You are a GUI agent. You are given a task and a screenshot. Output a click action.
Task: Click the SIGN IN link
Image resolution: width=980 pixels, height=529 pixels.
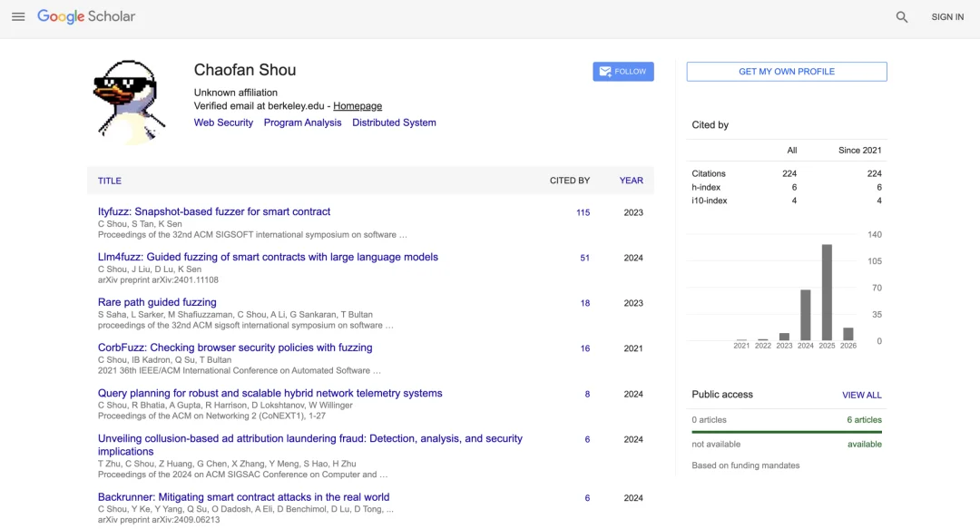947,17
